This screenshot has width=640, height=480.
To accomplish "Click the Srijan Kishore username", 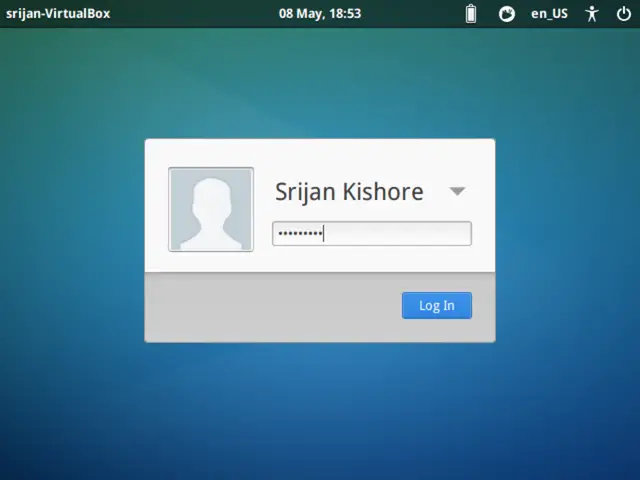I will (349, 191).
